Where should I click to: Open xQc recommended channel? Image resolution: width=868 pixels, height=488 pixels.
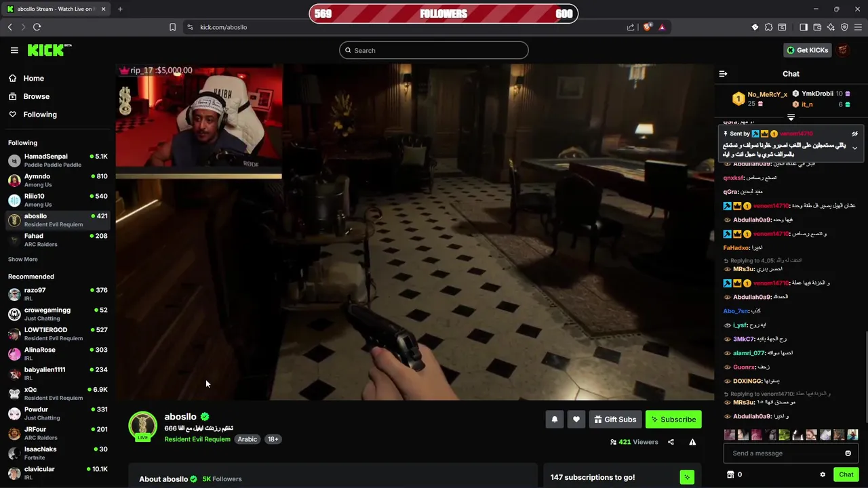coord(58,394)
